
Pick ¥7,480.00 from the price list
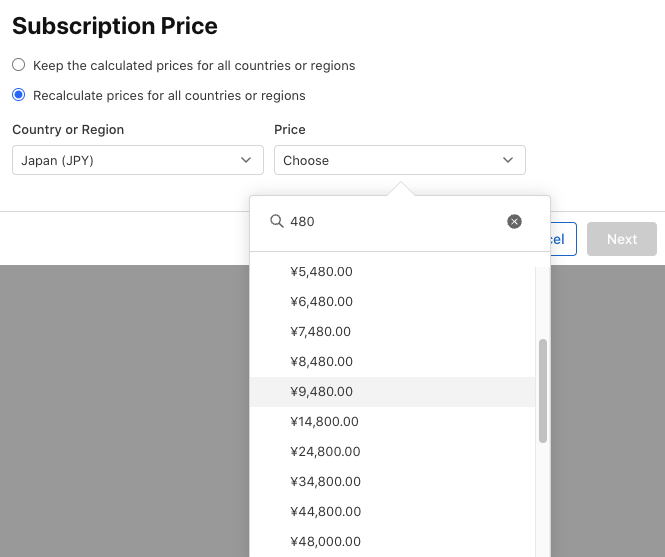point(321,331)
